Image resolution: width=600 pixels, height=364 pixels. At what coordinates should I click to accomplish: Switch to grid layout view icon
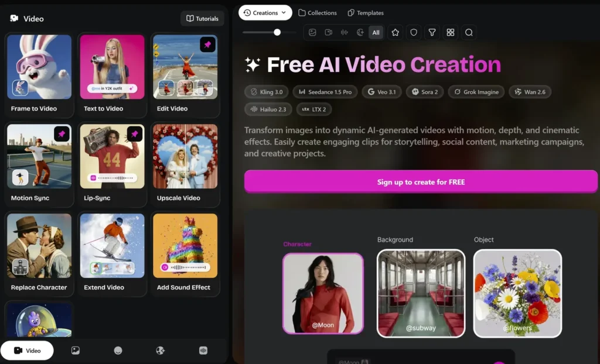click(451, 33)
